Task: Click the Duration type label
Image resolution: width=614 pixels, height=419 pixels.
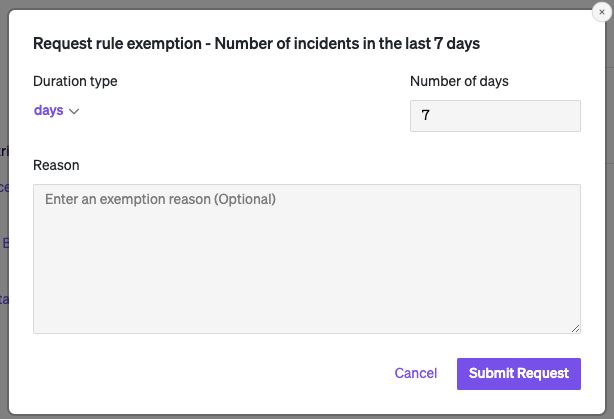Action: click(75, 81)
